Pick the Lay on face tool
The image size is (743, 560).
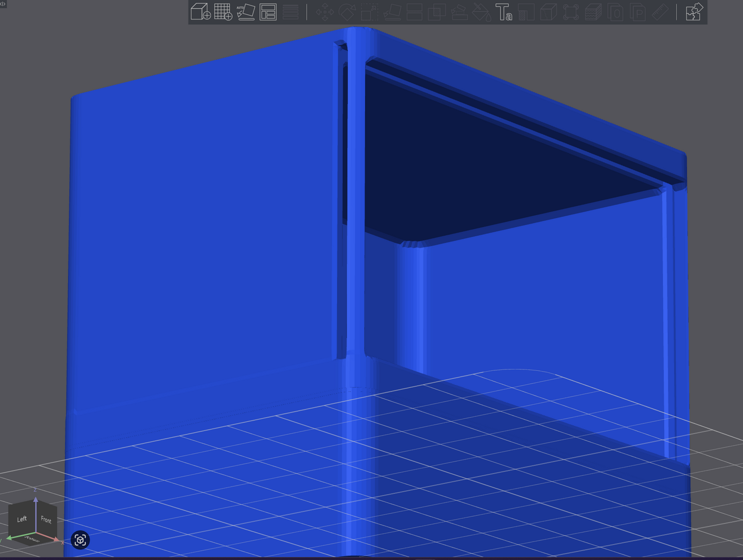[x=392, y=12]
